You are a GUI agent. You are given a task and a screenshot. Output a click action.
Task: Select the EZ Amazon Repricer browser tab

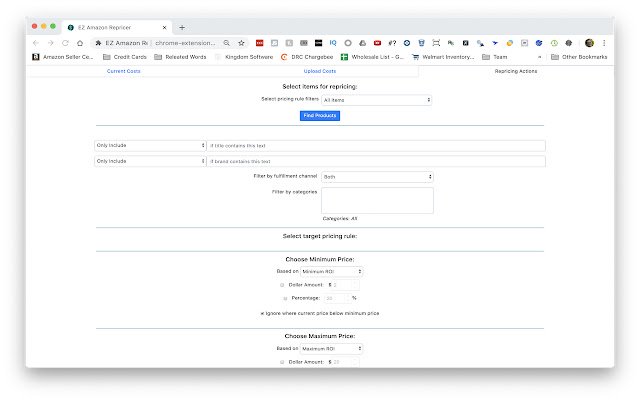(117, 27)
